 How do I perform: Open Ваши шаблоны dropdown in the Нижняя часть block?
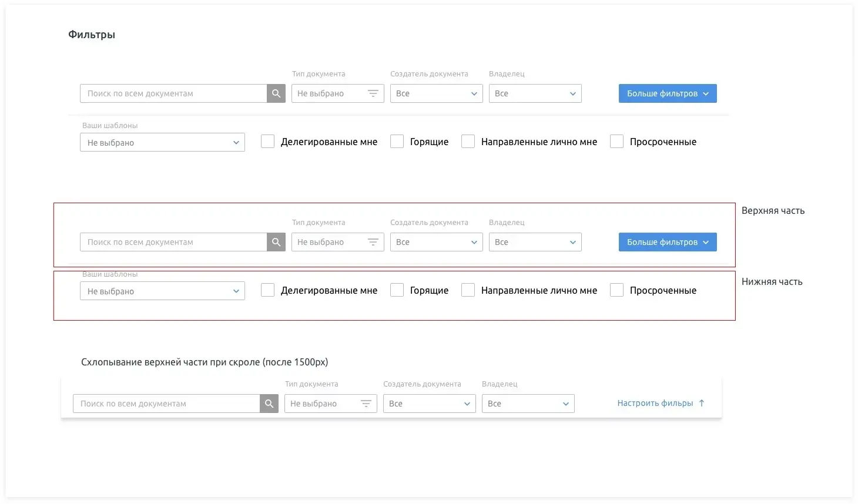(162, 291)
